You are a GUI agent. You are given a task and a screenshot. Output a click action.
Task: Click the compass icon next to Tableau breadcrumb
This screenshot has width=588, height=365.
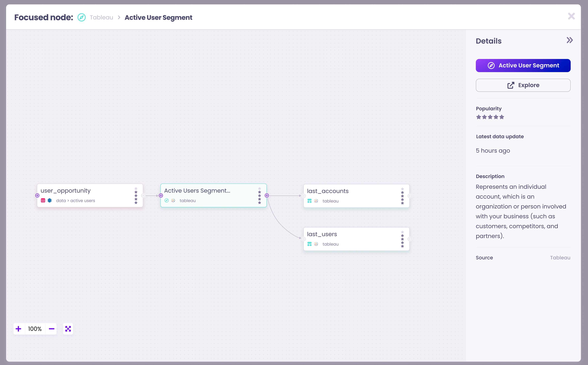click(x=82, y=17)
